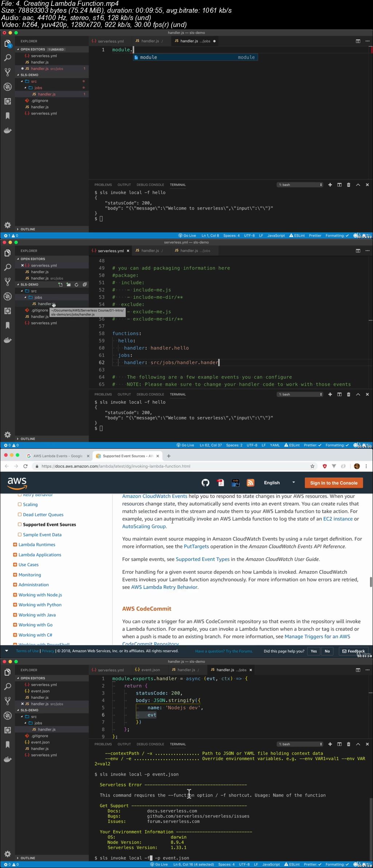
Task: Click New Folder icon in SLS-DEMO header
Action: click(68, 285)
